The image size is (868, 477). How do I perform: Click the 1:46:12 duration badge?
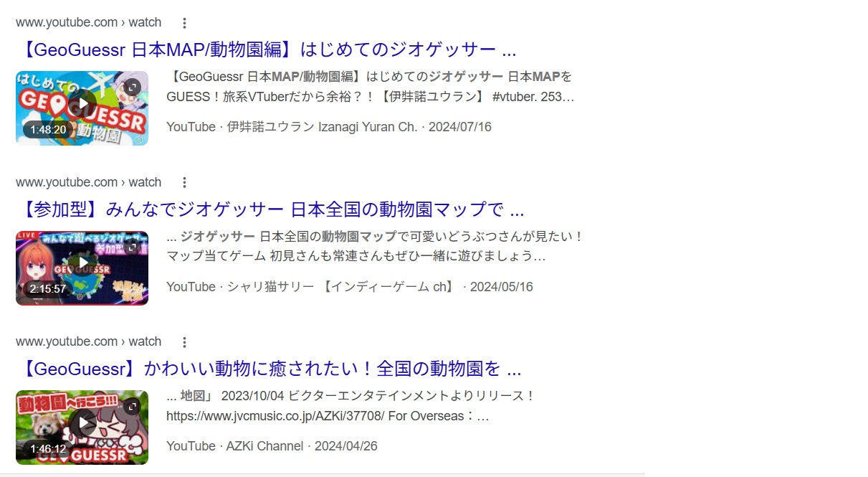pos(48,449)
